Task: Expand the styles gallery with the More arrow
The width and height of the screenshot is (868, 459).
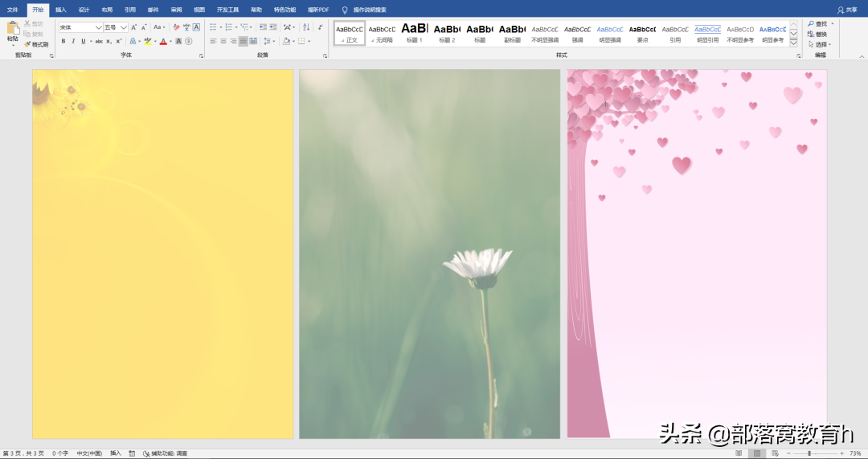Action: tap(793, 42)
